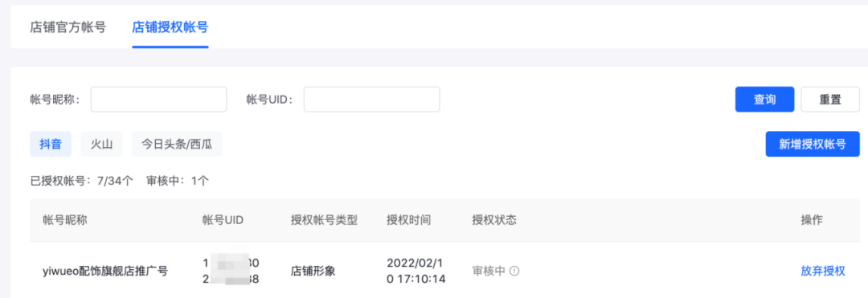Select the 店铺授权帐号 tab
Image resolution: width=868 pixels, height=298 pixels.
[x=170, y=27]
